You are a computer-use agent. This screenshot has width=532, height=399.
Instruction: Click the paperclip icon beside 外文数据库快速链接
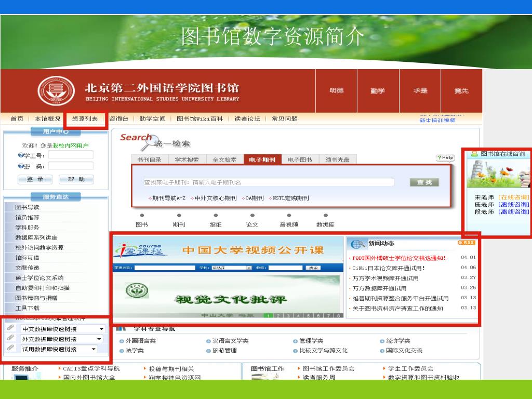click(10, 338)
